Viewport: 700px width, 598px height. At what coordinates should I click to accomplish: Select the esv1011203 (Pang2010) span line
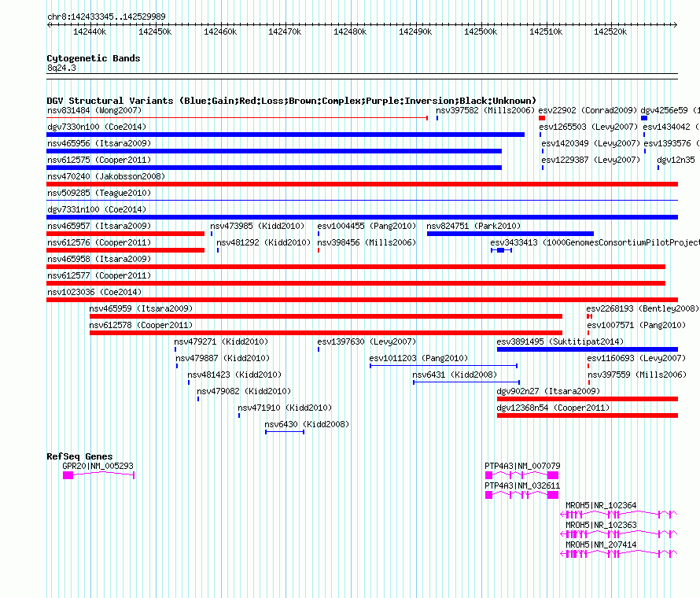pos(444,366)
